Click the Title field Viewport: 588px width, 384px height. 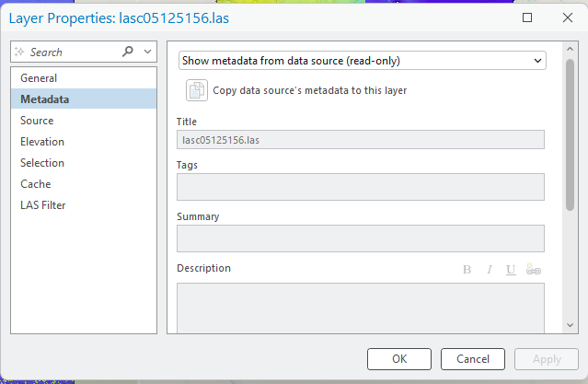pos(361,140)
